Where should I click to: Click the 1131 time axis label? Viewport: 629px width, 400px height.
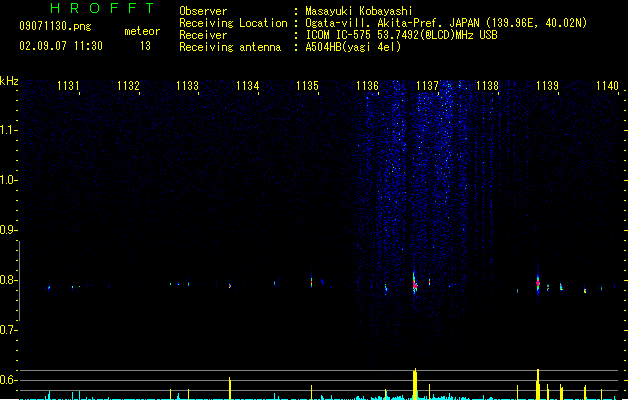pyautogui.click(x=68, y=86)
